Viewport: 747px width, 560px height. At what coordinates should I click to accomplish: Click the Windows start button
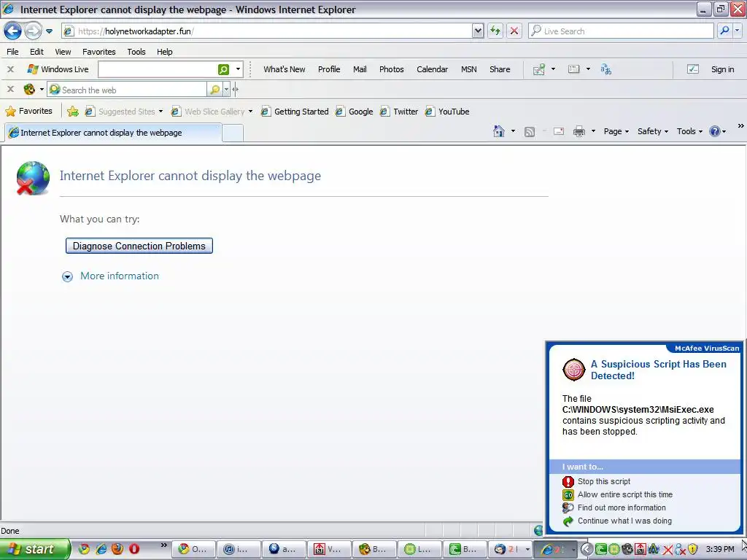[x=34, y=549]
